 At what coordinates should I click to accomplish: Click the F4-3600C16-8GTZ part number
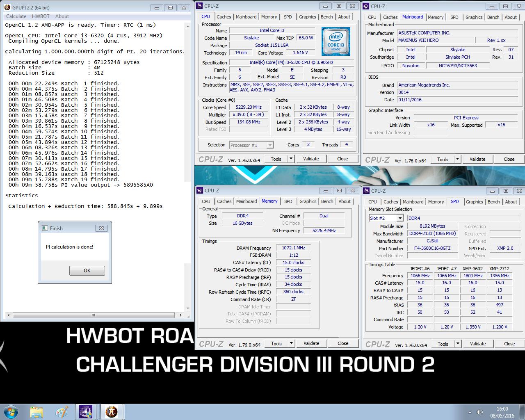click(x=432, y=248)
